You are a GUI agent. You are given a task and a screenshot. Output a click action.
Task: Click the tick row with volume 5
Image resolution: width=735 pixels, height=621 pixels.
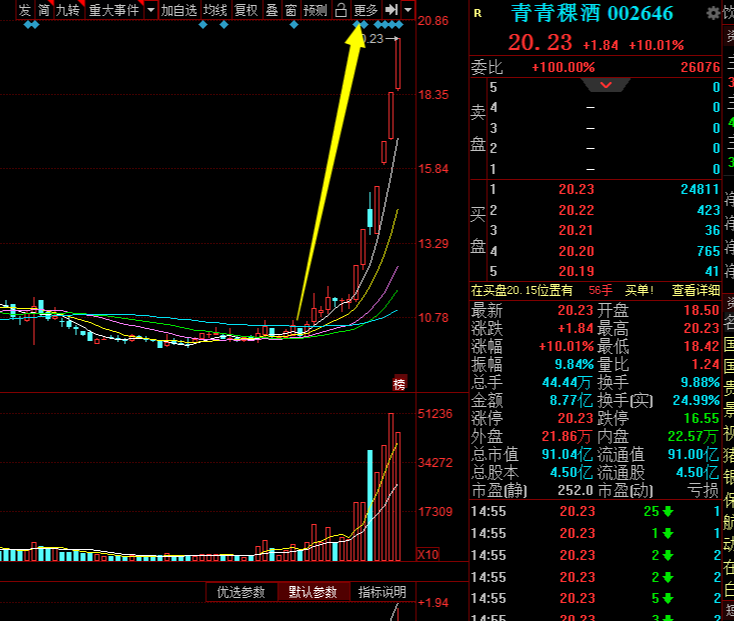tap(596, 599)
